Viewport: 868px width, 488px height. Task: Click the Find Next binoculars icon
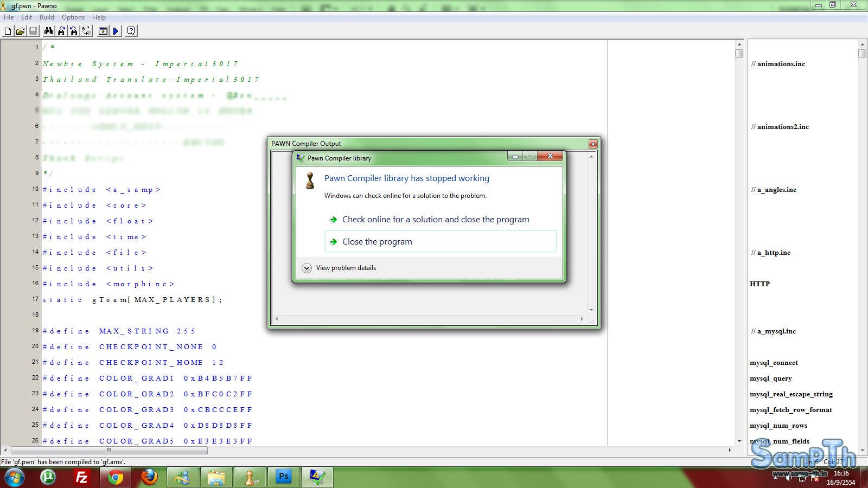(61, 31)
